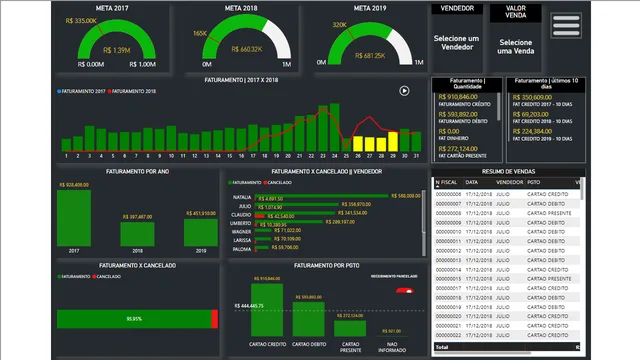
Task: Select PALOMA's faturamento bar
Action: tap(262, 247)
